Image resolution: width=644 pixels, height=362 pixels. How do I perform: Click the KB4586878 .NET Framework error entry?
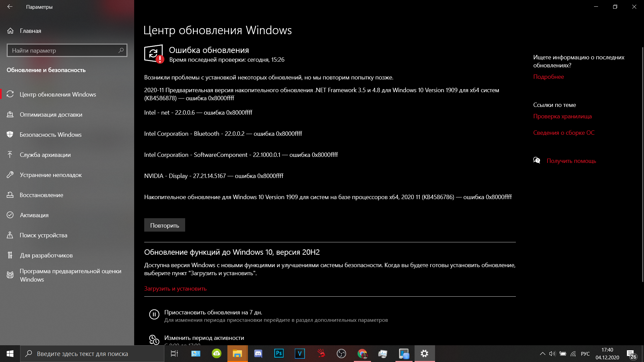click(322, 94)
